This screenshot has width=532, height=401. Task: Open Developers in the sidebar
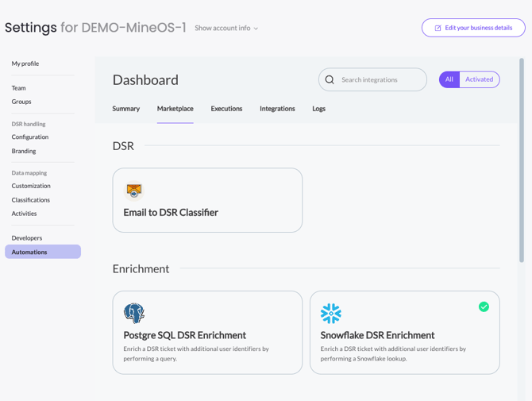tap(27, 238)
